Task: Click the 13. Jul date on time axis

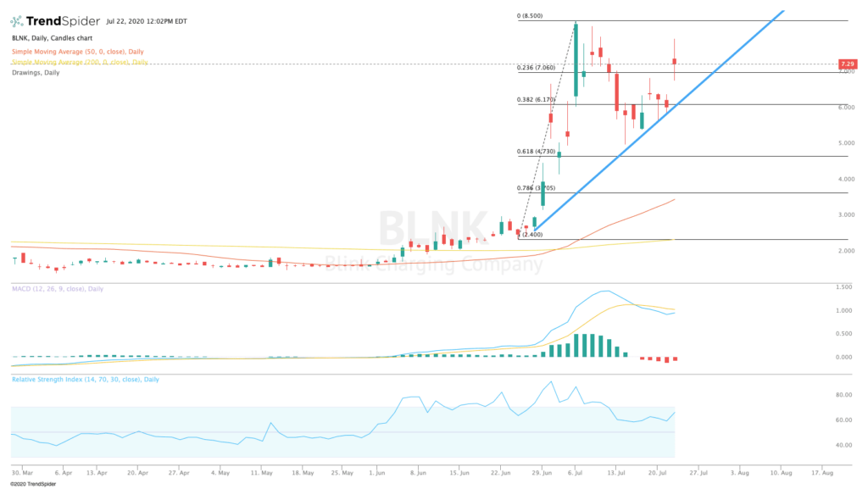Action: (x=616, y=473)
